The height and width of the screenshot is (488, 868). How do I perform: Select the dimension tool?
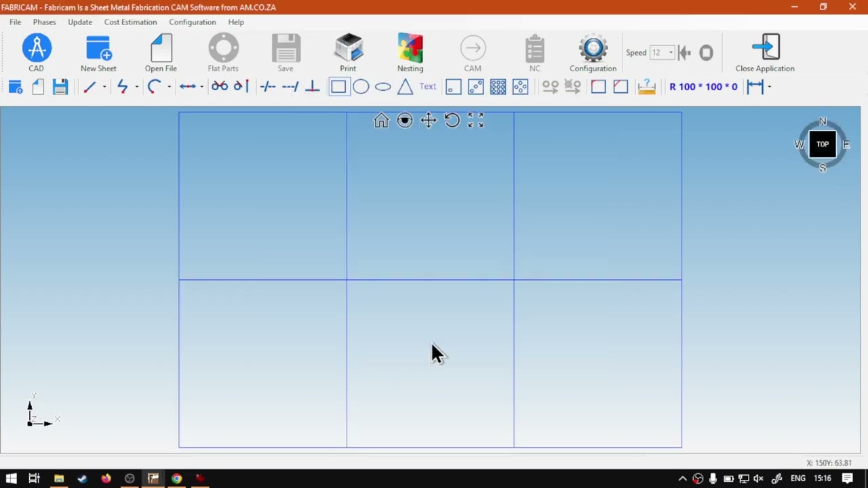[755, 87]
